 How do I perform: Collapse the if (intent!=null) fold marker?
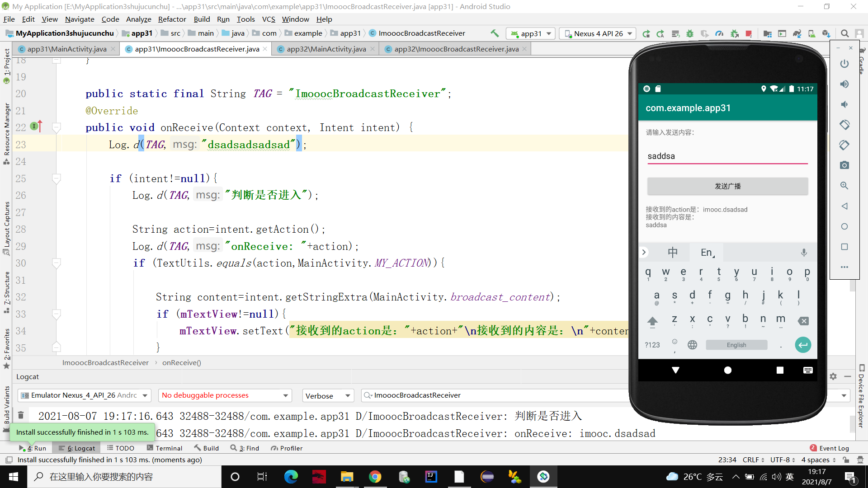(57, 178)
